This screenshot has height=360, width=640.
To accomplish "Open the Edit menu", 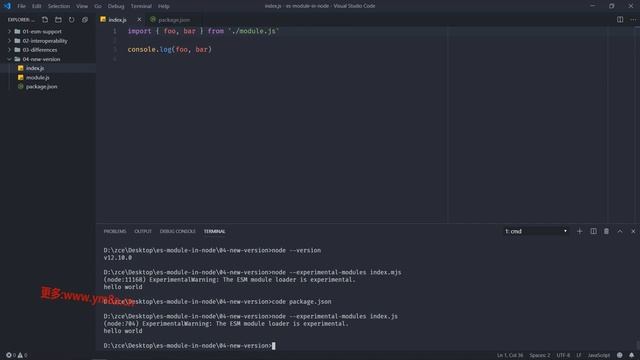I will (x=37, y=6).
